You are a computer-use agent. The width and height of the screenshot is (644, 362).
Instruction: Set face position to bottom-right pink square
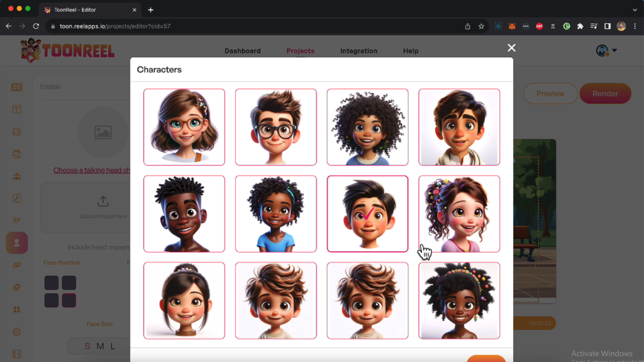pyautogui.click(x=69, y=300)
